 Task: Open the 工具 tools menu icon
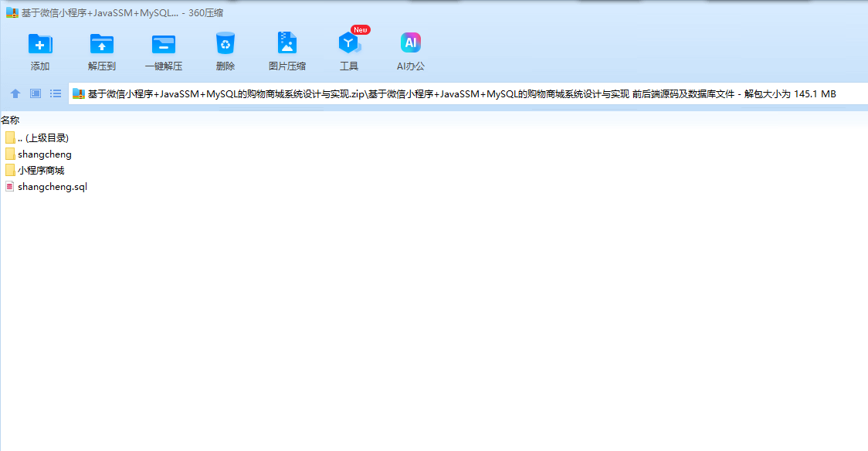click(x=349, y=43)
